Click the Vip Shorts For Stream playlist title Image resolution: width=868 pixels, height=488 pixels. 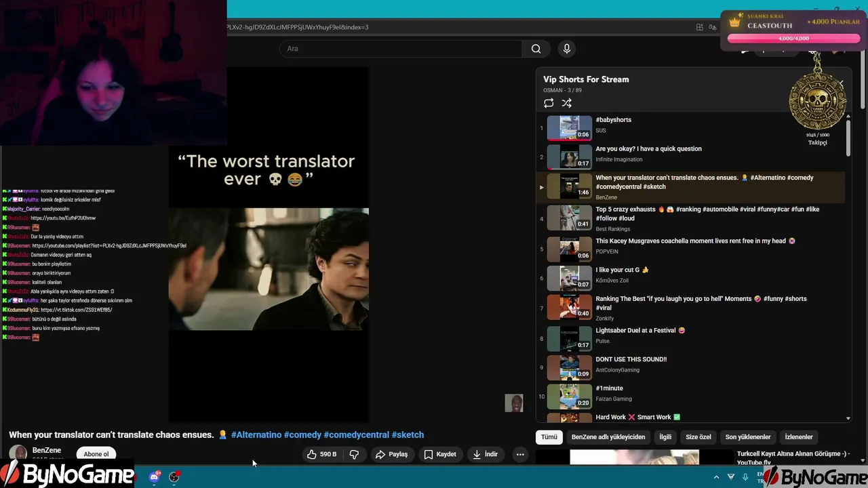coord(586,79)
